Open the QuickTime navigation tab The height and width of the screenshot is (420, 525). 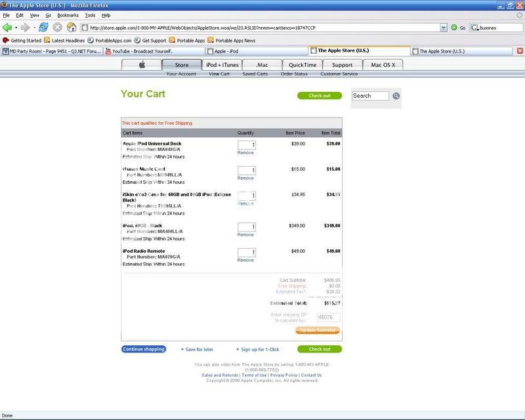tap(303, 64)
